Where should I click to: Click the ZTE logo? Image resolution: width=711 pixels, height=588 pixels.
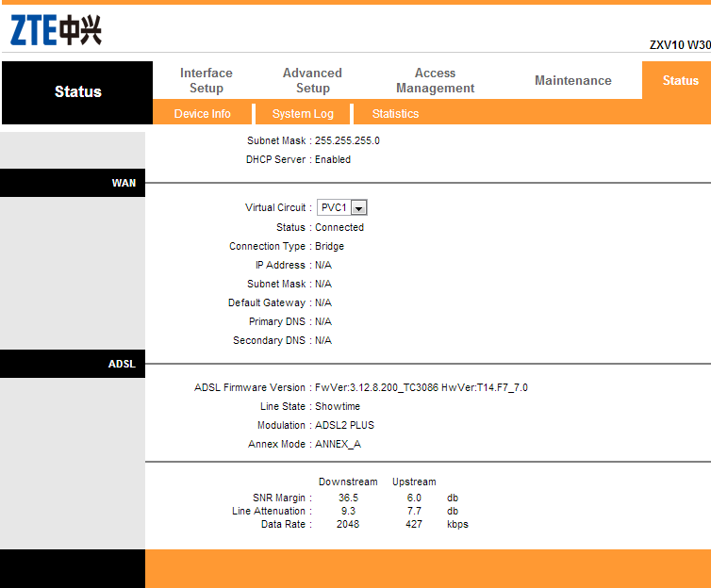pos(56,30)
